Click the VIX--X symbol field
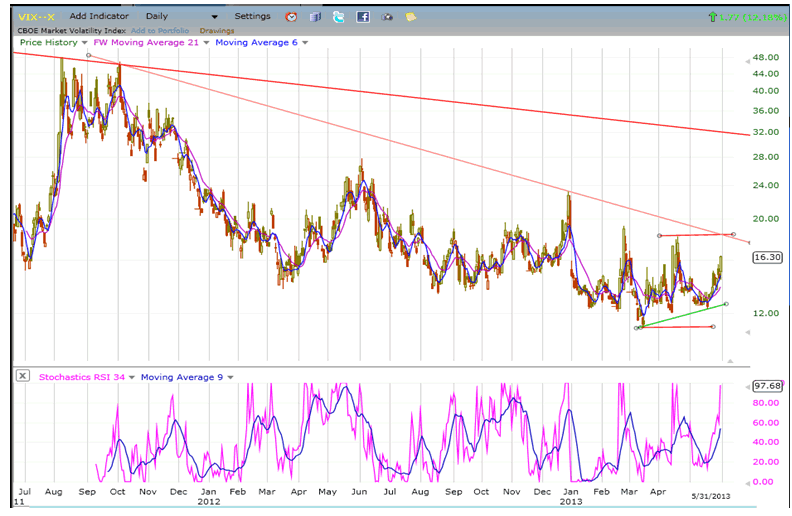This screenshot has width=792, height=516. [33, 17]
